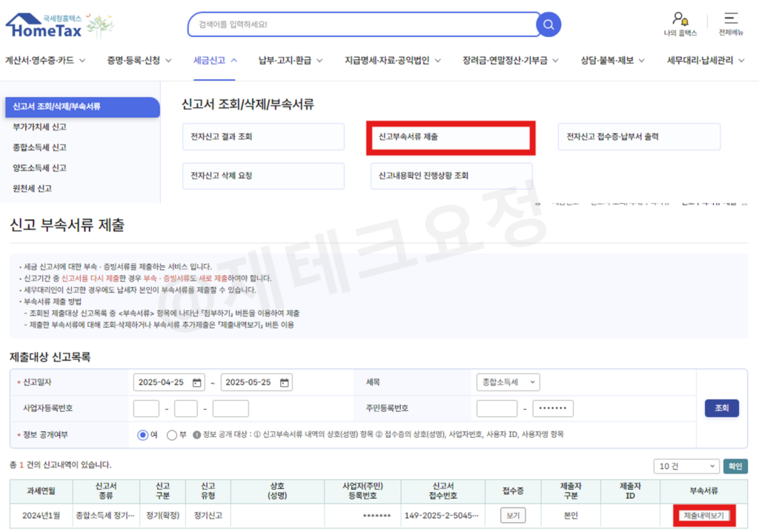Expand 증명·등록·신청 menu chevron
759x532 pixels.
coord(168,61)
